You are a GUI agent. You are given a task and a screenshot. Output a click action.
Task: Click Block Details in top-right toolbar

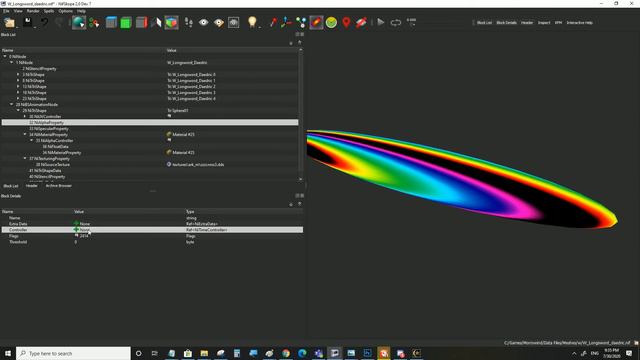tap(506, 23)
